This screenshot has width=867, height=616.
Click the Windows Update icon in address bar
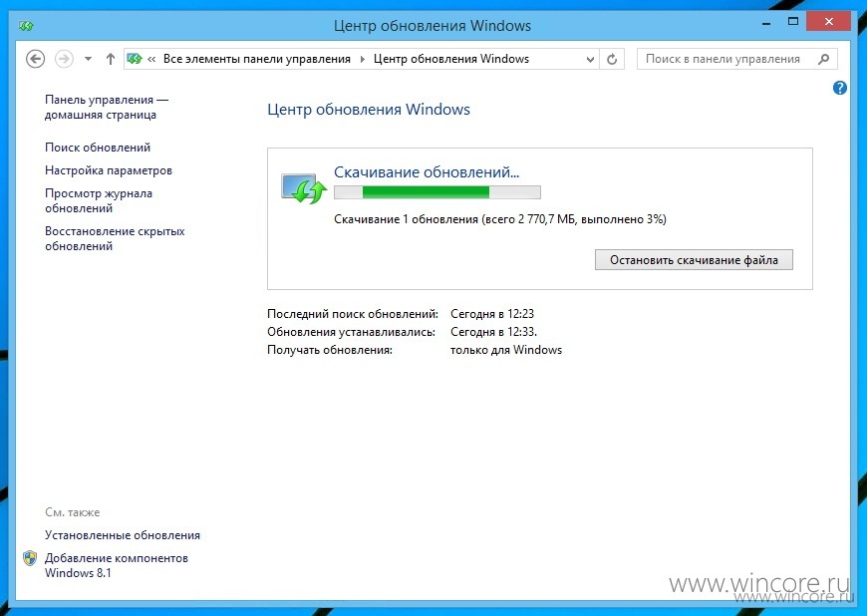(135, 59)
